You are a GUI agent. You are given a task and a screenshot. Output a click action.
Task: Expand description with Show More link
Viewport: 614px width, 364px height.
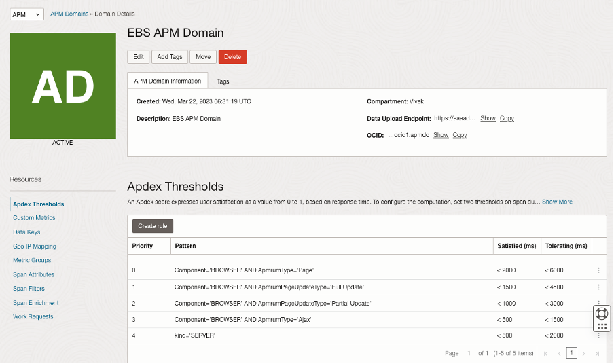coord(557,202)
